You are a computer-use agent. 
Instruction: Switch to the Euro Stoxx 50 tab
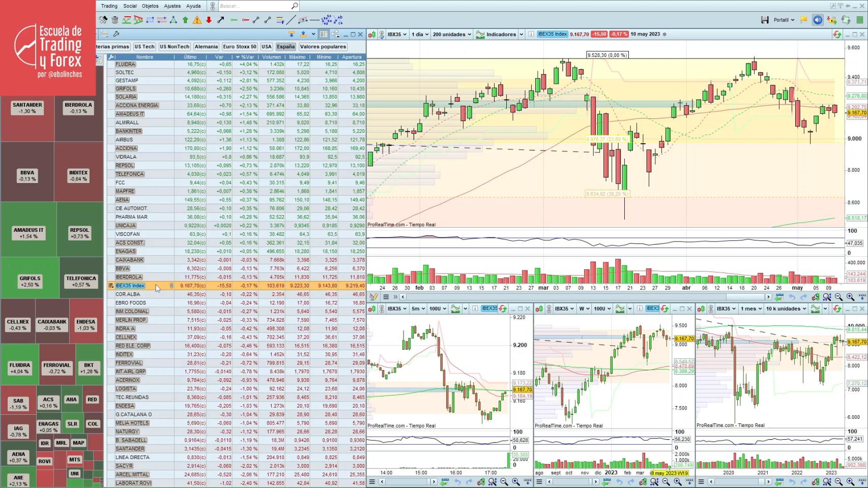[239, 46]
